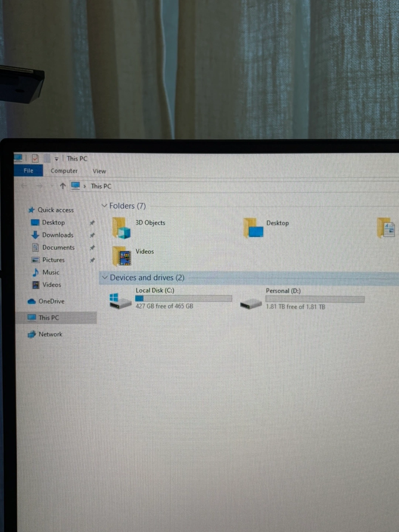Switch to the View ribbon tab
The height and width of the screenshot is (532, 399).
click(x=99, y=171)
